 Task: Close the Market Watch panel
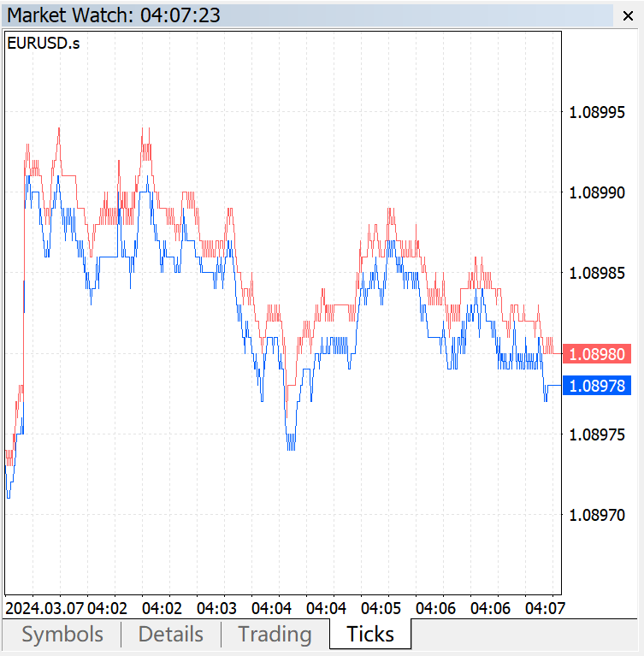pos(628,16)
